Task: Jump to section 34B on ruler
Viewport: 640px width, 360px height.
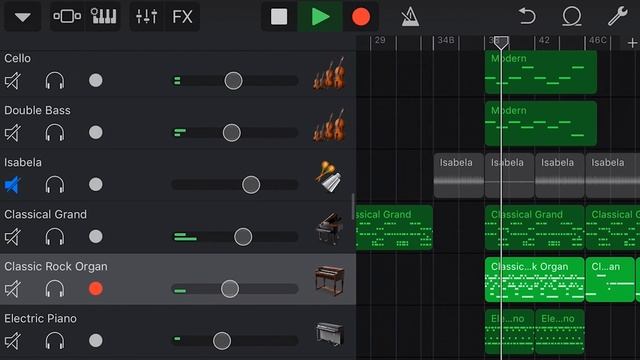Action: pyautogui.click(x=446, y=40)
